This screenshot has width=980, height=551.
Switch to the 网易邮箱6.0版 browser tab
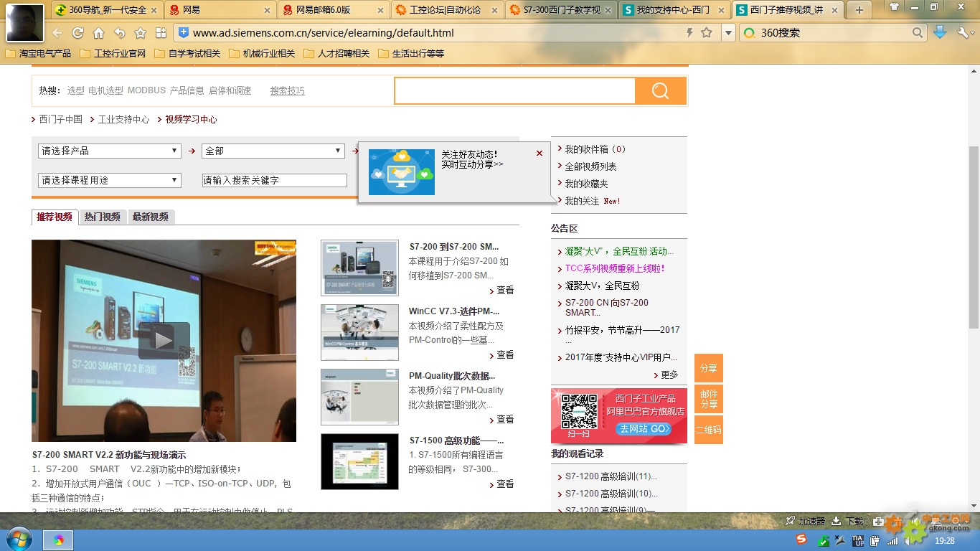[x=333, y=10]
